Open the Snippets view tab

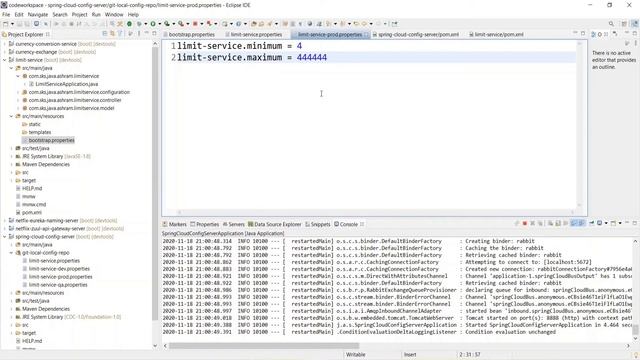point(317,224)
